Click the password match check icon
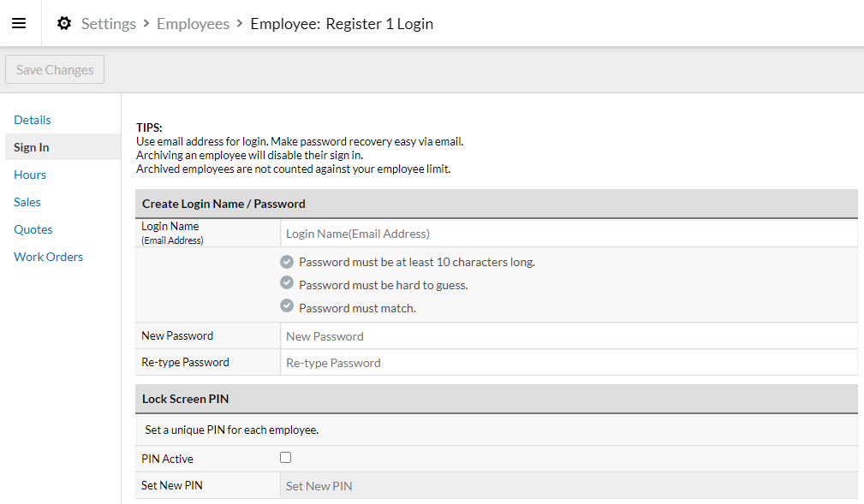This screenshot has height=504, width=864. (x=287, y=307)
